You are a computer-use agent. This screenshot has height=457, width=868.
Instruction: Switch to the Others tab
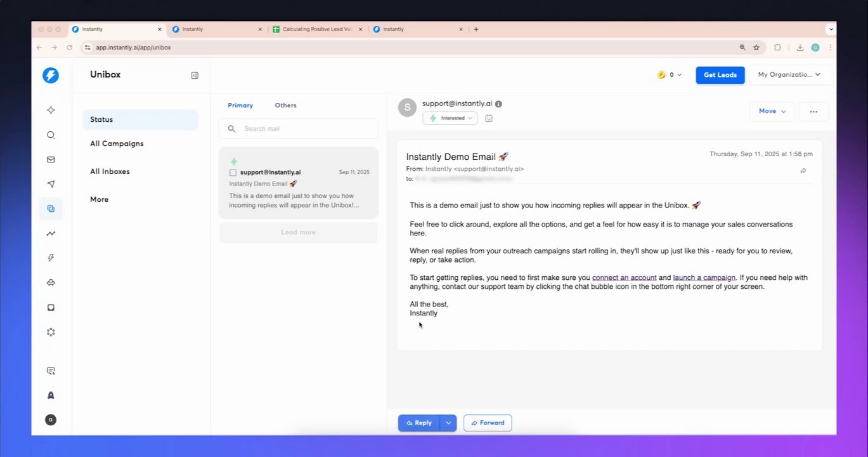click(x=285, y=105)
